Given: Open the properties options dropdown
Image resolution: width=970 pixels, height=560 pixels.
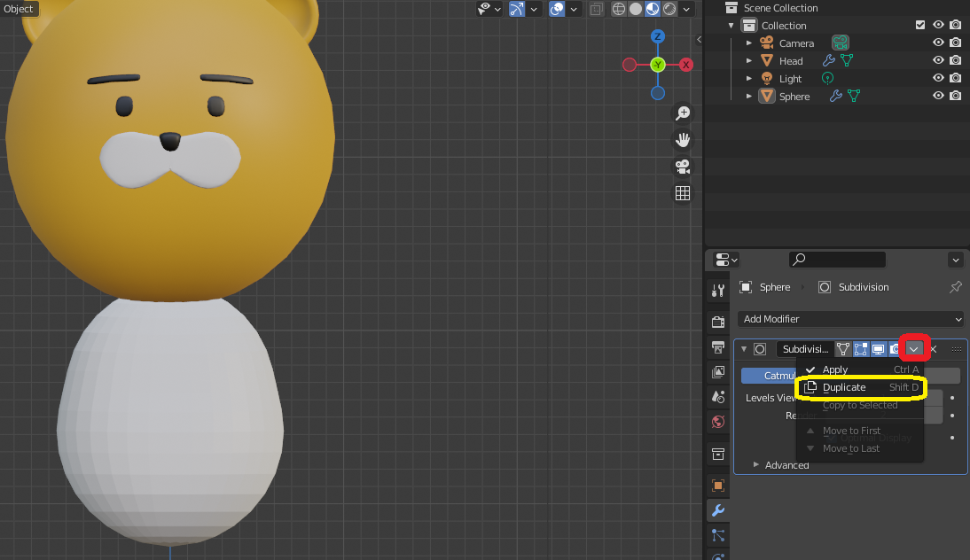Looking at the screenshot, I should coord(956,261).
